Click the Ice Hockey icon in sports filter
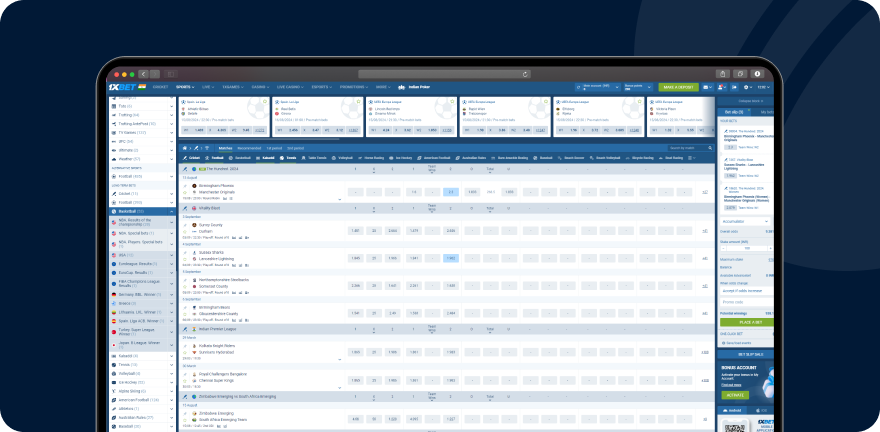Screen dimensions: 880x432 [x=391, y=158]
